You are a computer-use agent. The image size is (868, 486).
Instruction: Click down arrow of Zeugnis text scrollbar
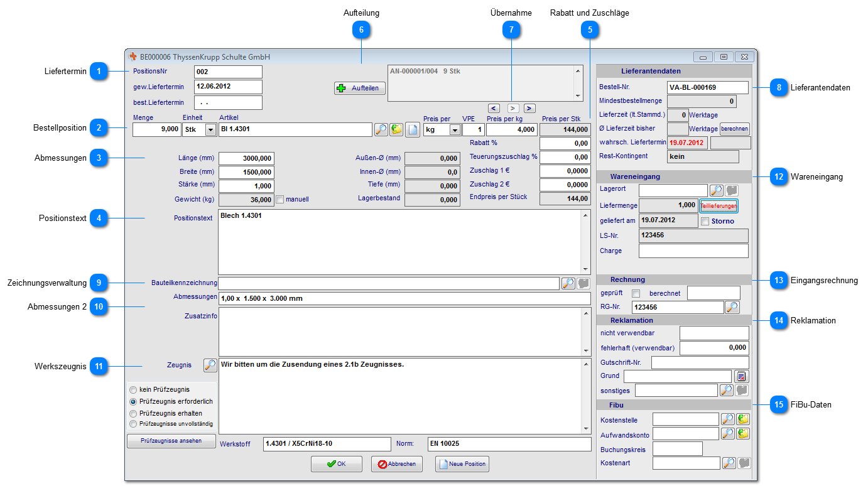[586, 428]
